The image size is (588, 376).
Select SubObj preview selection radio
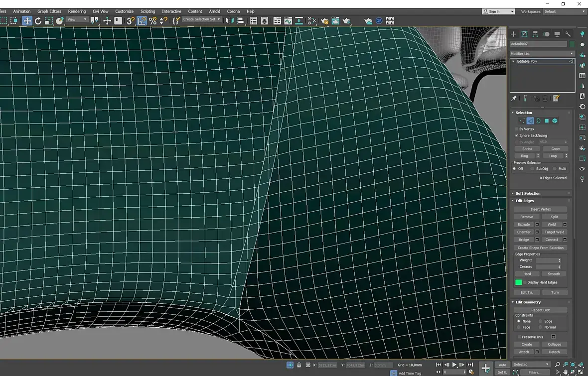(532, 169)
